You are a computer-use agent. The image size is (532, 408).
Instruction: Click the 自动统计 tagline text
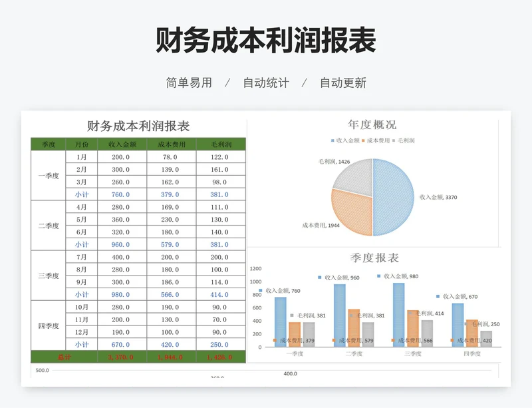tap(266, 83)
